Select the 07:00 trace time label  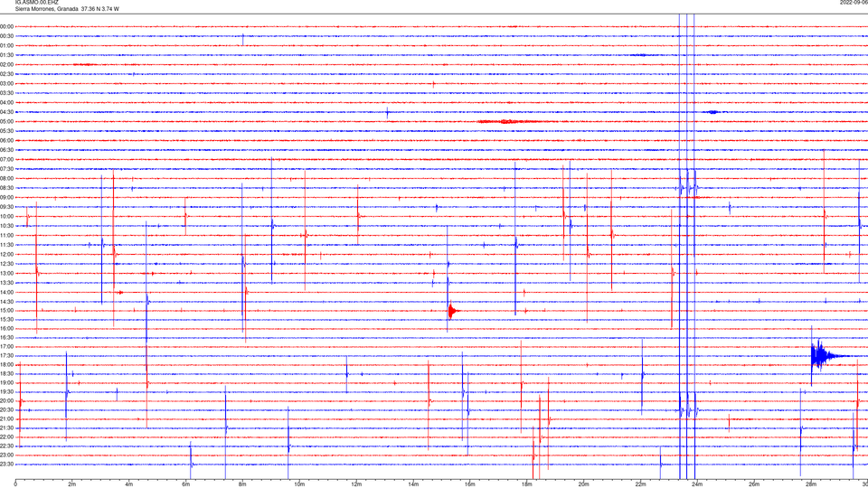tap(7, 159)
